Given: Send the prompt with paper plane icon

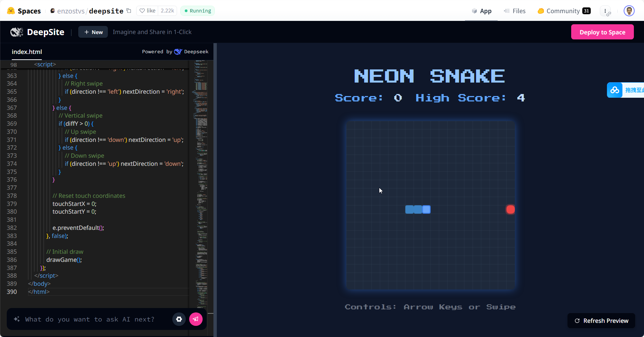Looking at the screenshot, I should pyautogui.click(x=196, y=319).
